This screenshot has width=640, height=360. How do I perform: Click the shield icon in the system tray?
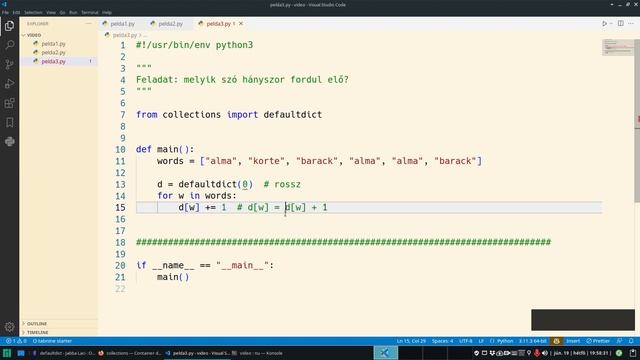coord(476,353)
